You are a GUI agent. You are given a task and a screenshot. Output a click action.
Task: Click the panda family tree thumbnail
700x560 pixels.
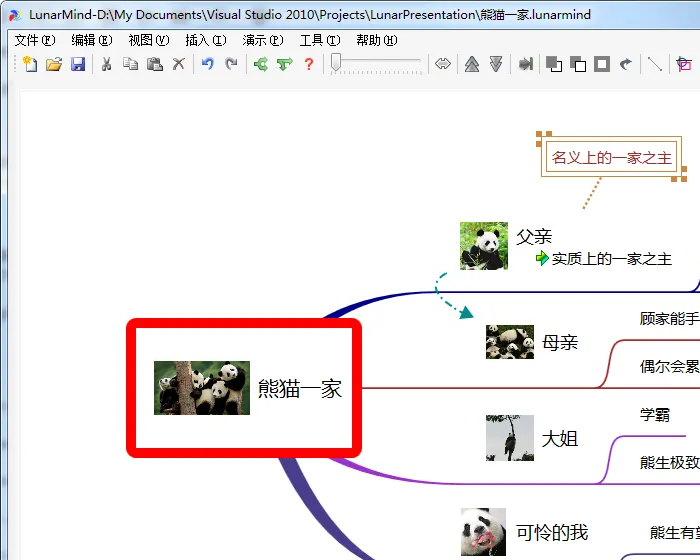202,388
